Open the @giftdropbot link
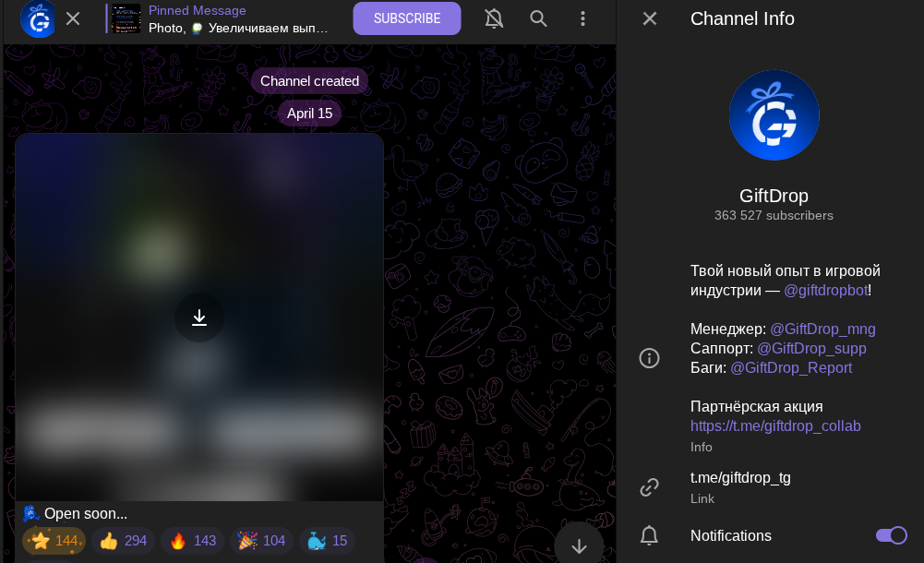 pos(825,291)
